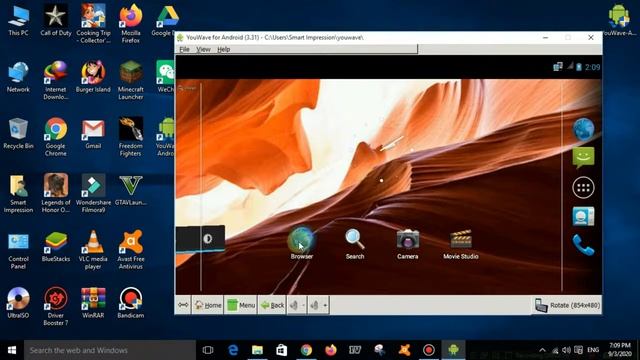640x360 pixels.
Task: Select Bandicam desktop shortcut
Action: 131,303
